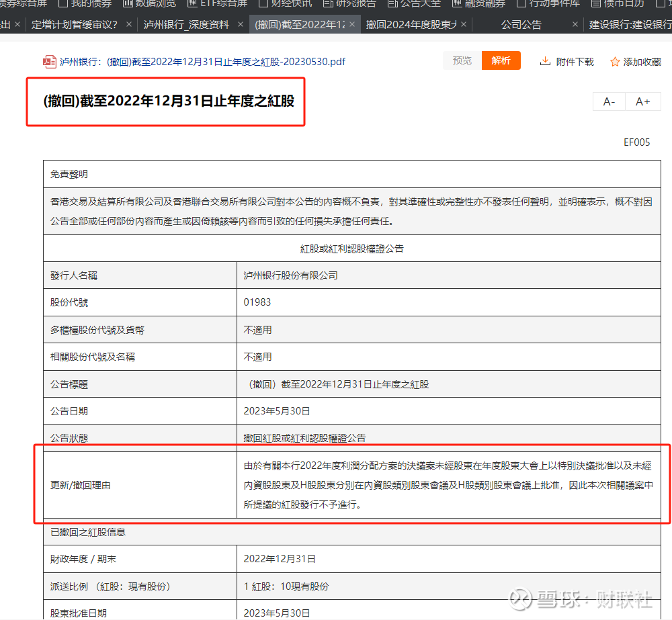The width and height of the screenshot is (672, 620).
Task: Click the 融资融券 icon in top menu
Action: coord(457,3)
